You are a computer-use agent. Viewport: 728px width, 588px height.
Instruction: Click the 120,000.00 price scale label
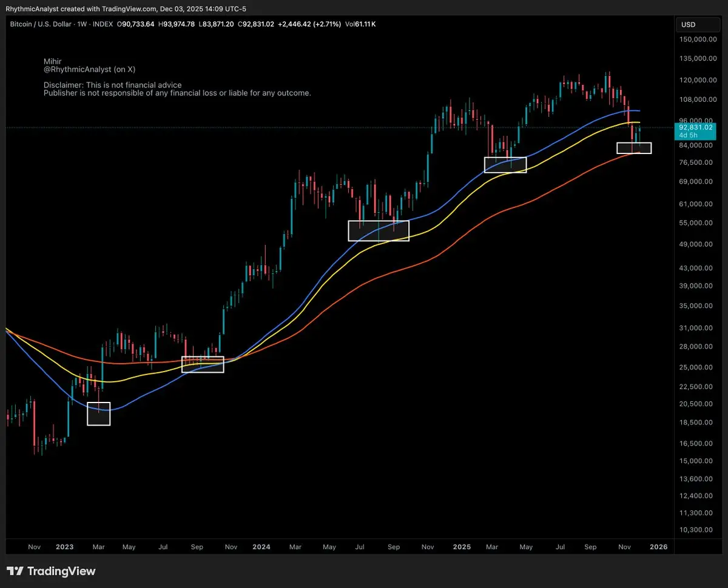coord(697,80)
